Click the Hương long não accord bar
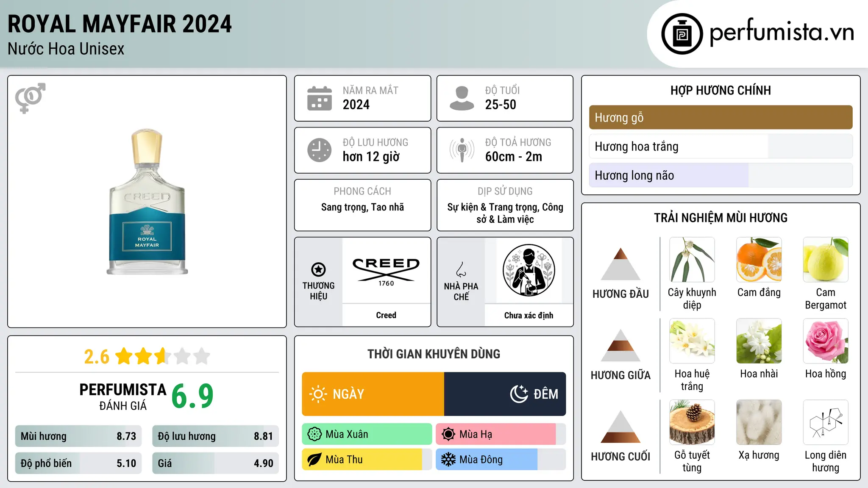This screenshot has width=868, height=488. click(x=721, y=175)
